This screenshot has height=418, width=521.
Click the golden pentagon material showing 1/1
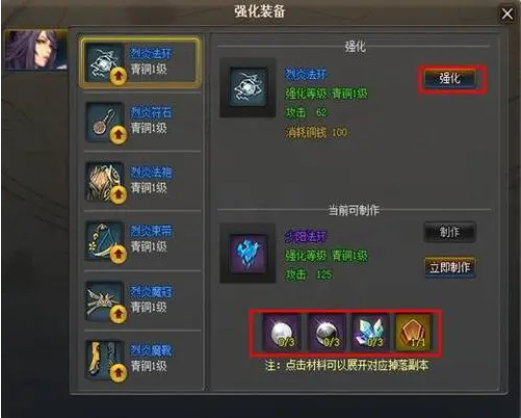(x=414, y=333)
